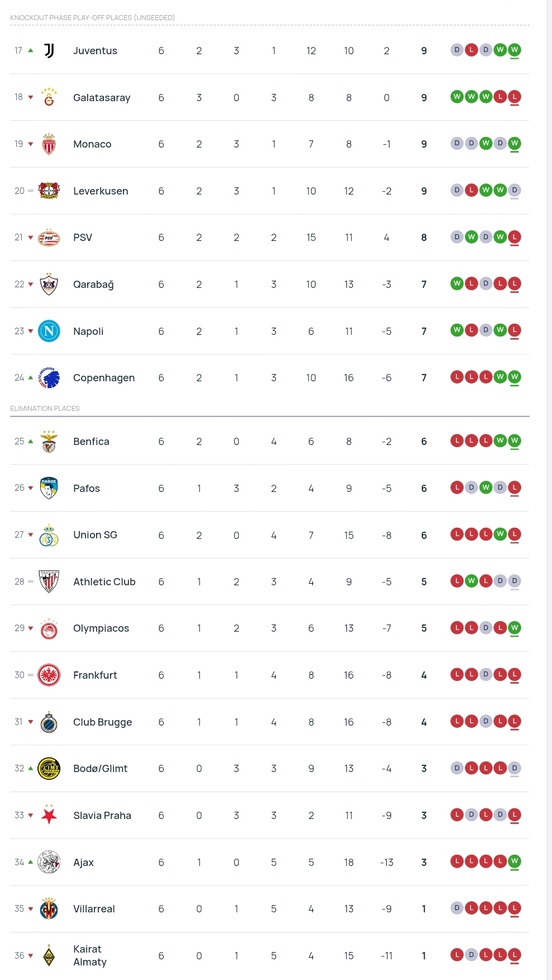Click the Juventus club crest
Viewport: 552px width, 980px height.
point(49,51)
